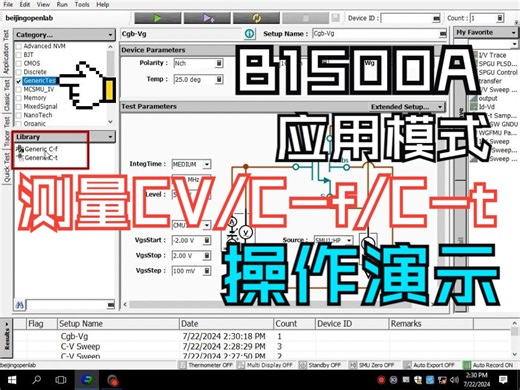520x390 pixels.
Task: Open keypad icon beside VgsStart value
Action: [207, 240]
